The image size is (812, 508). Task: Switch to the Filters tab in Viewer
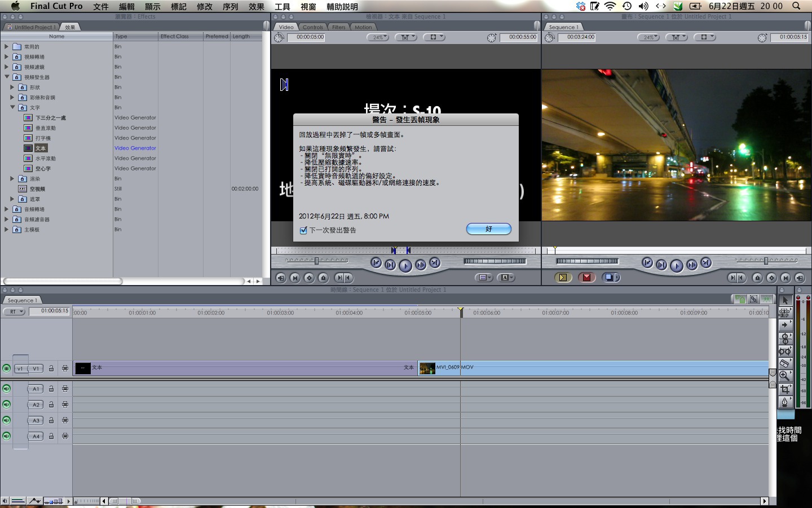(x=338, y=27)
